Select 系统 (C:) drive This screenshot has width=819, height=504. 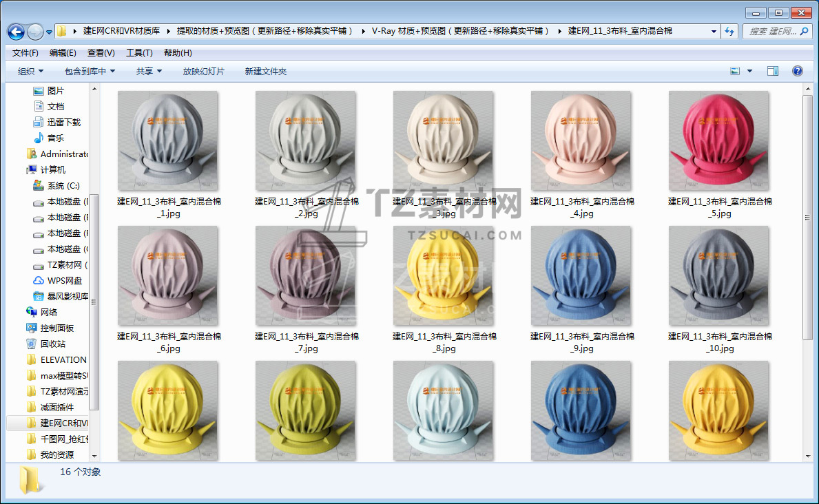click(56, 186)
